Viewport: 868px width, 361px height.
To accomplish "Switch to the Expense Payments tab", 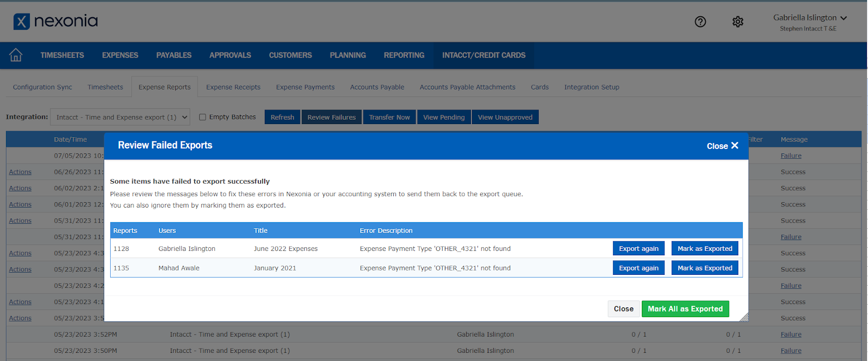I will tap(305, 87).
